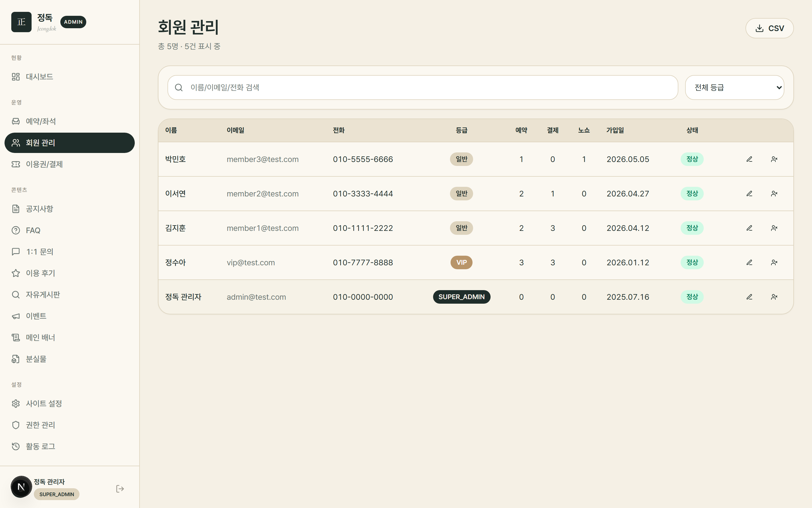Viewport: 812px width, 508px height.
Task: Open the 대시보드 menu item
Action: (69, 76)
